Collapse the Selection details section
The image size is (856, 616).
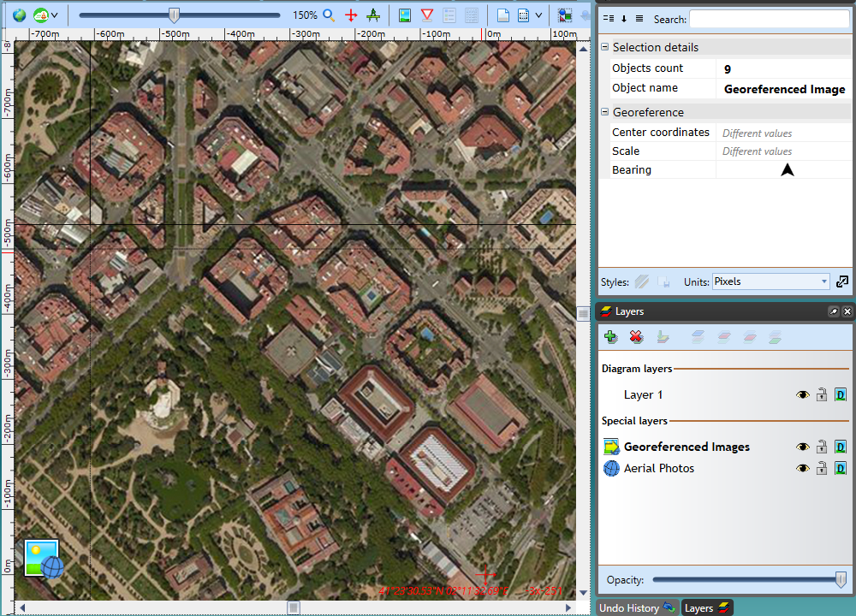(603, 47)
